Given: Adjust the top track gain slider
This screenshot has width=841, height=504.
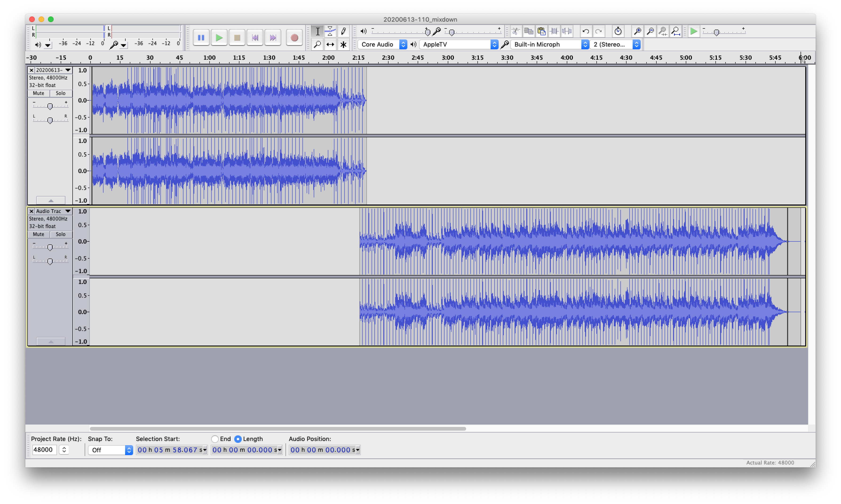Looking at the screenshot, I should [x=50, y=106].
